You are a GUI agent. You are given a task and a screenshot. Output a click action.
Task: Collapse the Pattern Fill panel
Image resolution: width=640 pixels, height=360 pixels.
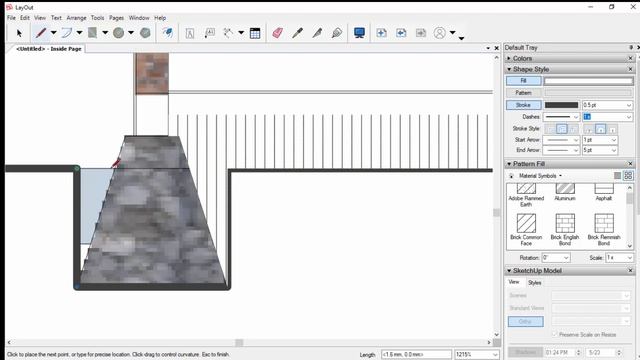click(509, 164)
